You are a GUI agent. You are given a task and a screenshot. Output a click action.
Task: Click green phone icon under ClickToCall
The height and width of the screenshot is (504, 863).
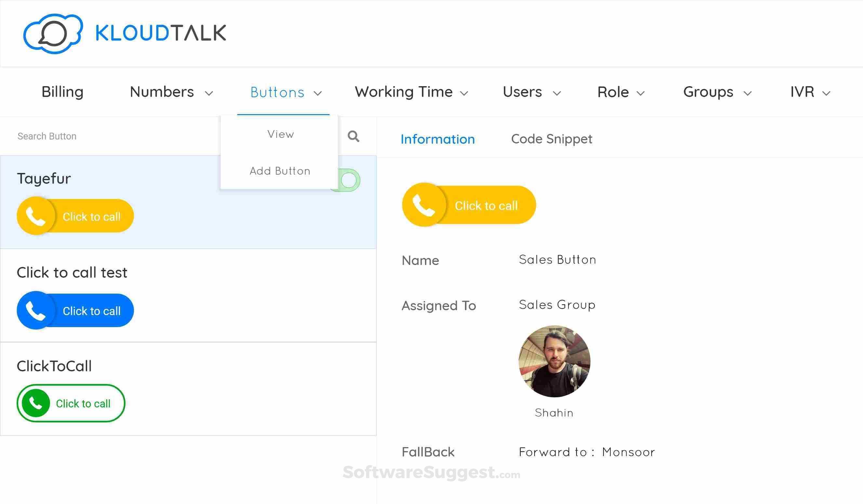(36, 403)
